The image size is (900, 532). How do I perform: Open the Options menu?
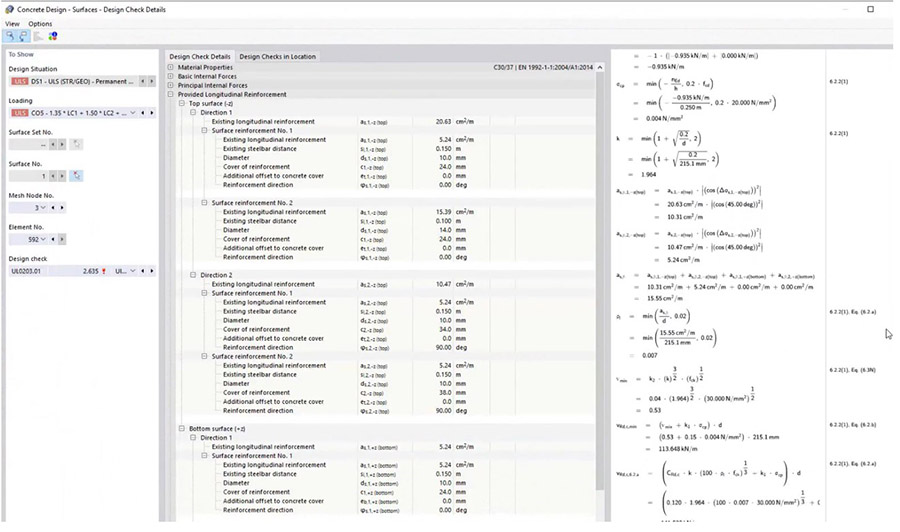[x=40, y=23]
